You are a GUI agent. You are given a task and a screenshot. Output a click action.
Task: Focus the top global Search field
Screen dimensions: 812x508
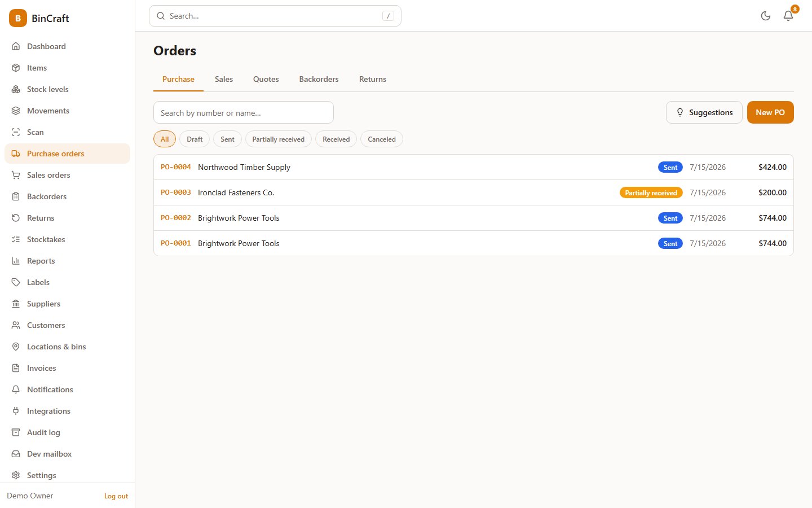275,16
